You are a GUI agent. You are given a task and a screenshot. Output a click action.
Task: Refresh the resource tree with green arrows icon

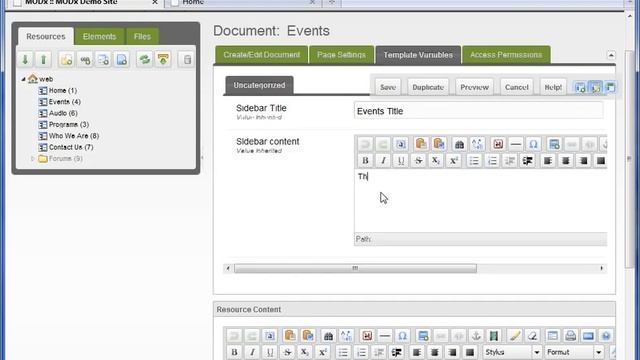144,60
